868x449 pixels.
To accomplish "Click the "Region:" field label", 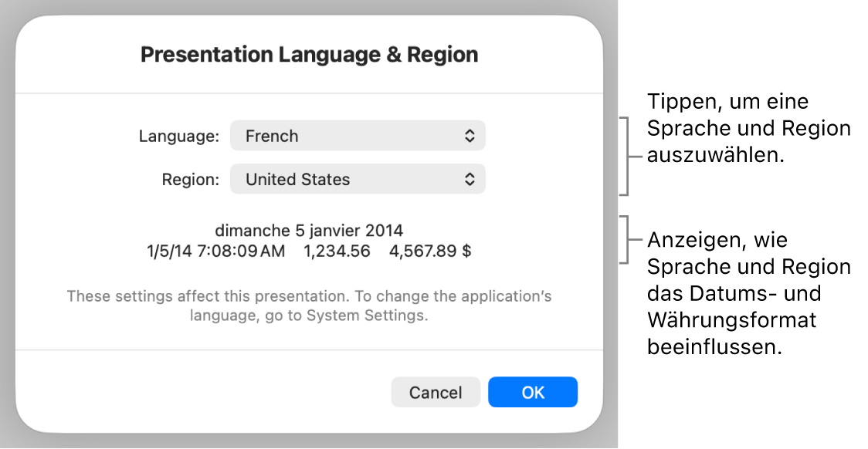I will tap(191, 180).
